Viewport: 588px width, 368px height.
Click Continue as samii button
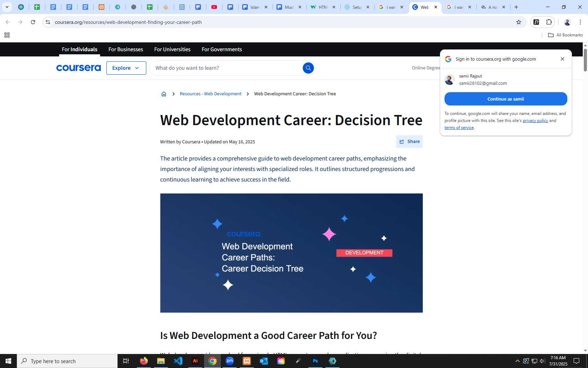point(506,99)
